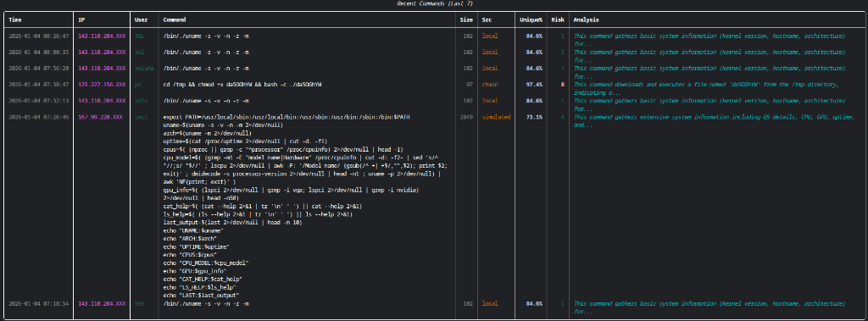This screenshot has height=321, width=868.
Task: Select timestamp 2026-01-04 08:26:47
Action: click(x=39, y=36)
